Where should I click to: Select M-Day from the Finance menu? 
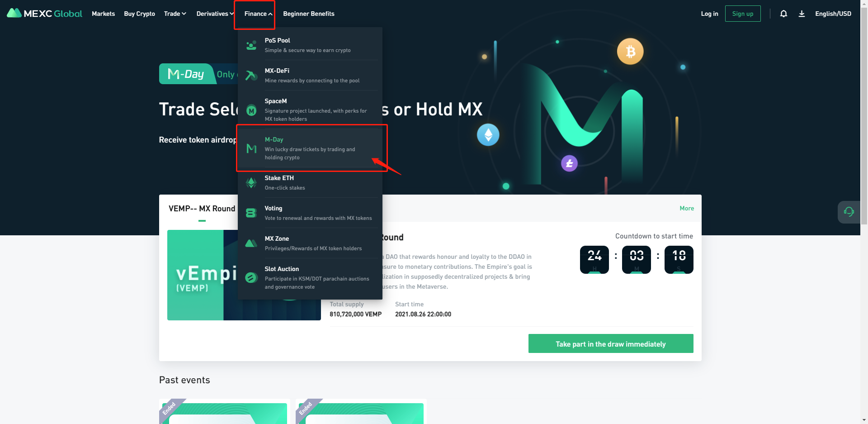310,148
